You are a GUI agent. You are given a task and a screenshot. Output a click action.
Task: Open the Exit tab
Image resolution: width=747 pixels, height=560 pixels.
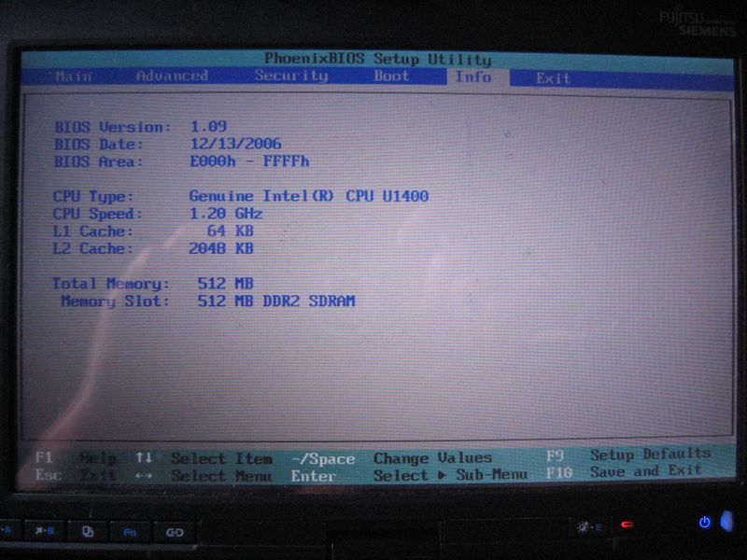click(553, 78)
